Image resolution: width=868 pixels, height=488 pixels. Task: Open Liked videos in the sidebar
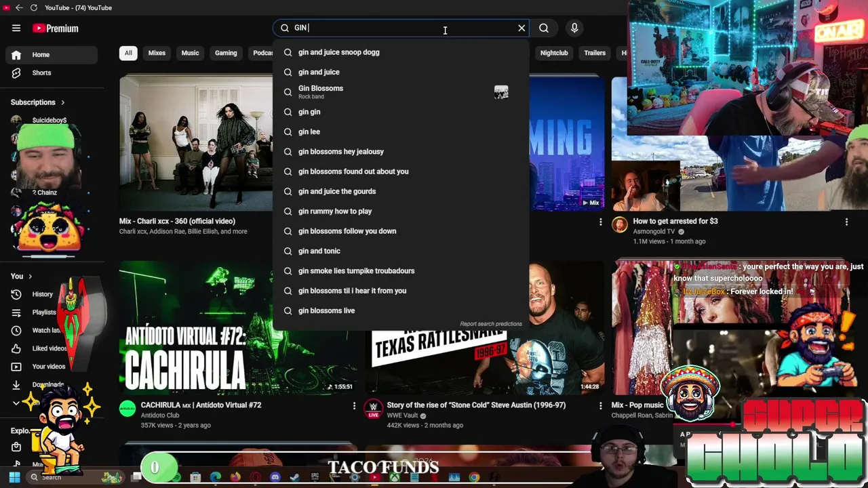pyautogui.click(x=52, y=348)
